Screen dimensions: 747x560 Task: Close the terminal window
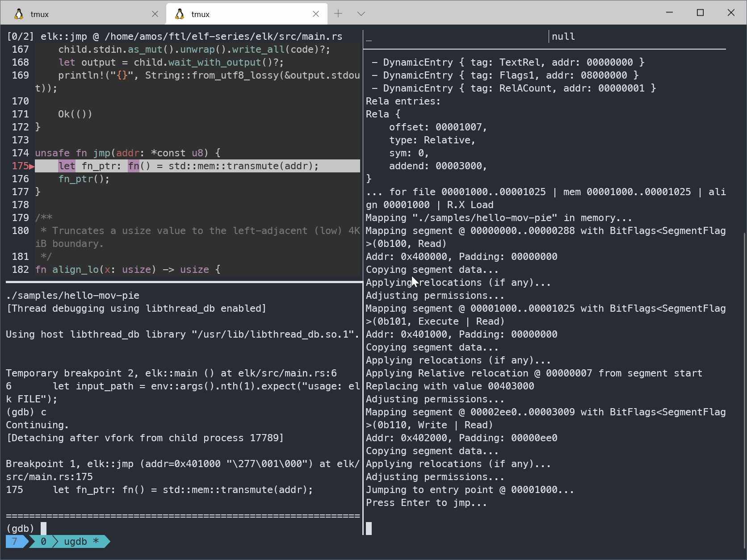(731, 13)
